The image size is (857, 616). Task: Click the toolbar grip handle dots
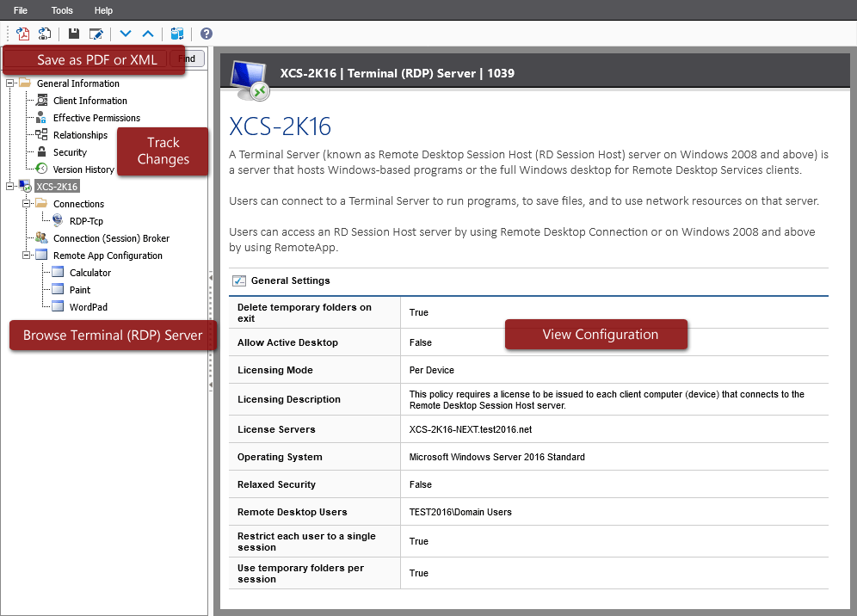(x=7, y=34)
